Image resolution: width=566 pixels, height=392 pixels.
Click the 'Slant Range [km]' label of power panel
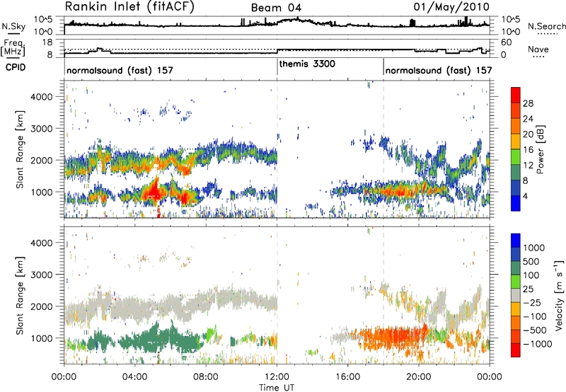(20, 149)
